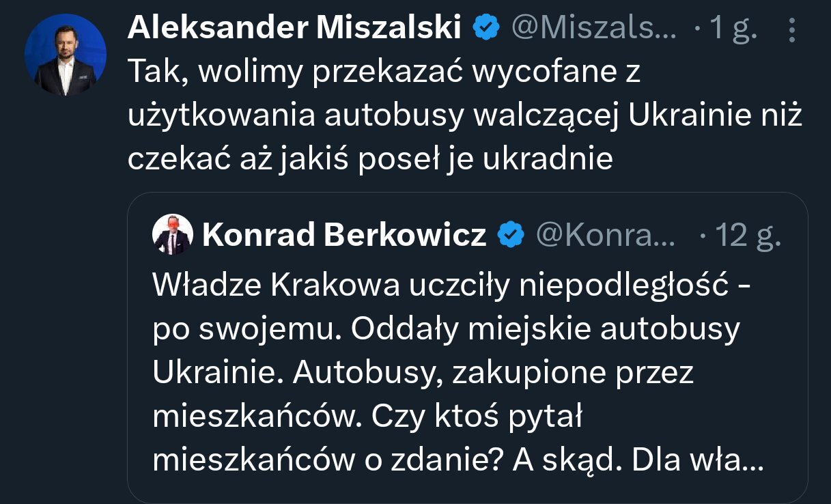Click the line "Tak, wolimy przekazać wycofane z"
This screenshot has width=831, height=504.
[383, 73]
